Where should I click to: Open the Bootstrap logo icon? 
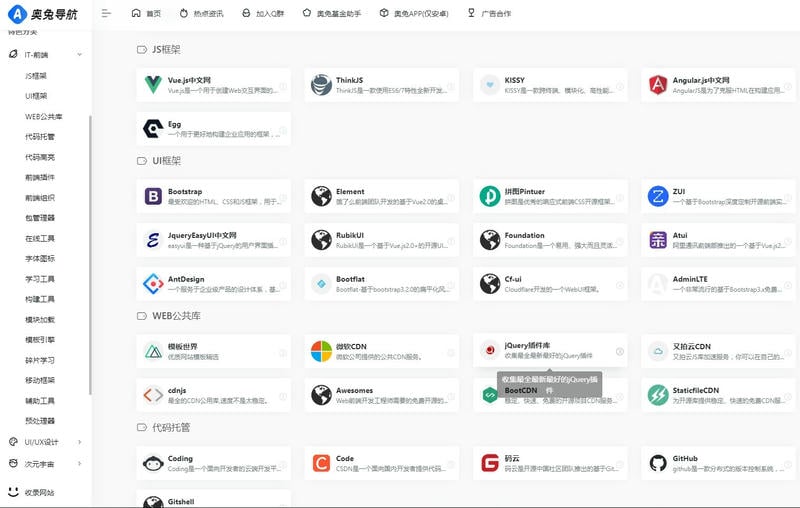(x=153, y=196)
